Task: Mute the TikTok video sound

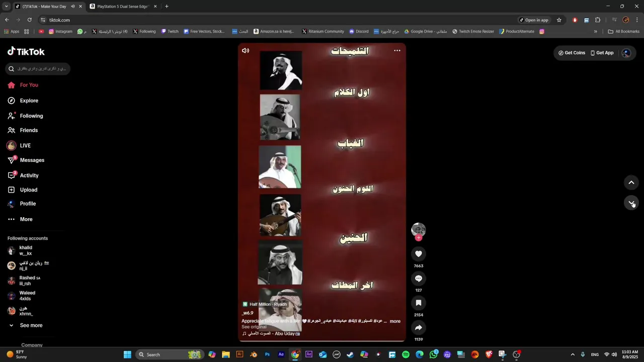Action: (x=246, y=50)
